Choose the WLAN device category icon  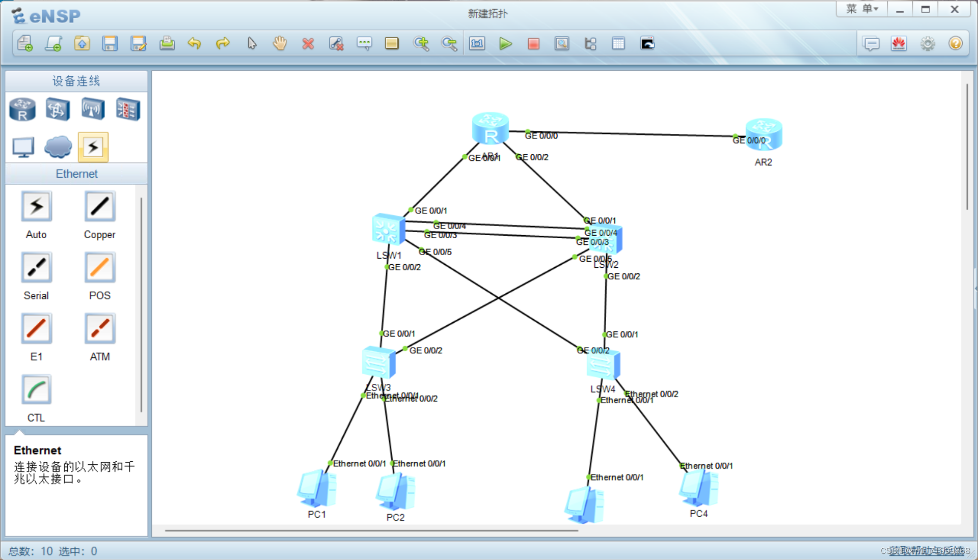coord(93,109)
